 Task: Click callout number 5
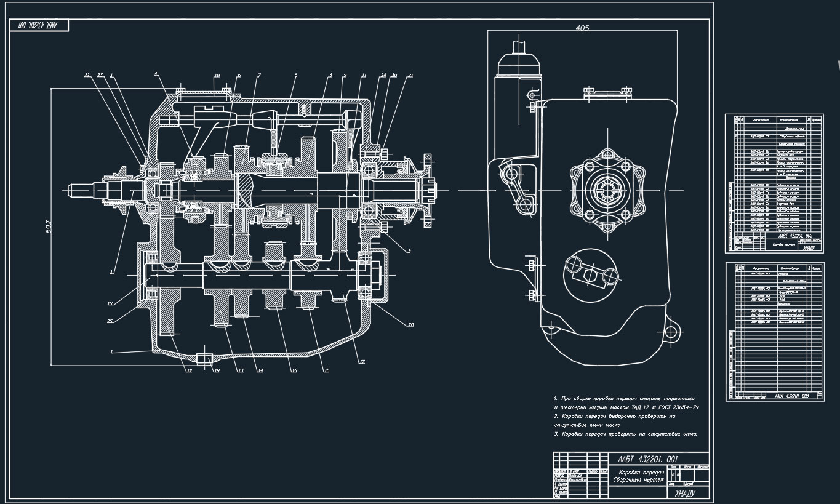pos(296,75)
